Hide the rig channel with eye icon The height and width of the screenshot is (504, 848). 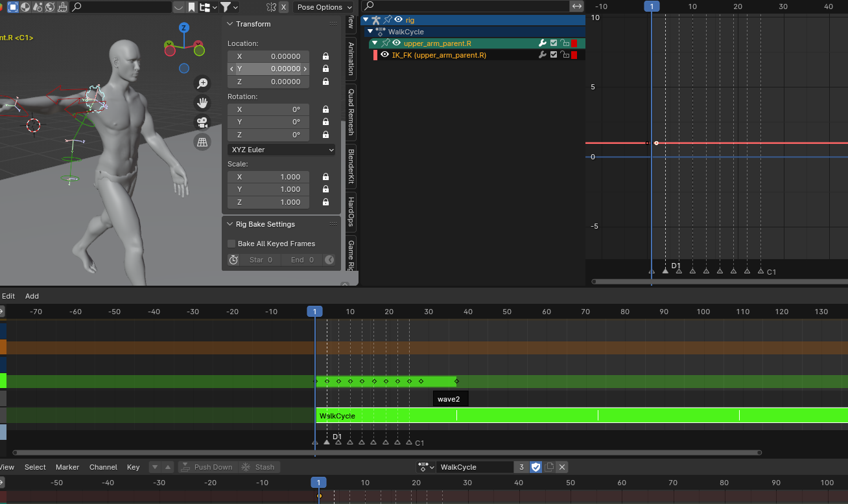point(398,20)
